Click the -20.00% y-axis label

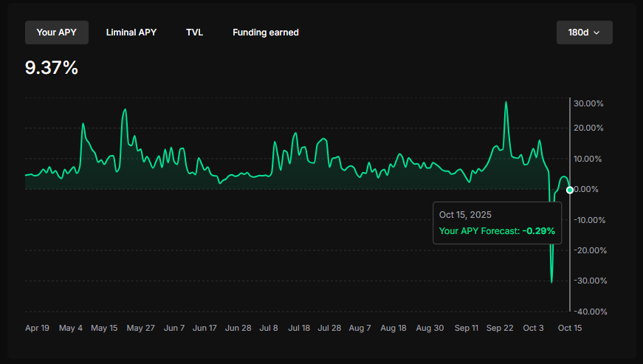coord(590,250)
